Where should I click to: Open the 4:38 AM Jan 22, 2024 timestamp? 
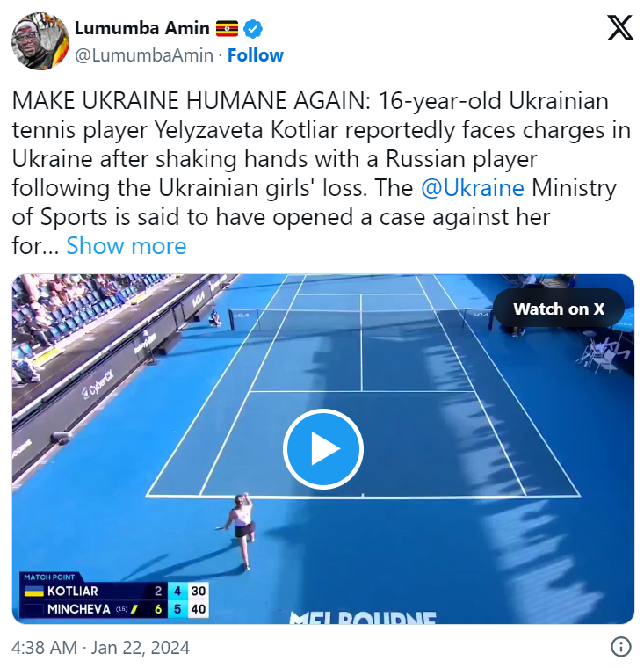pyautogui.click(x=100, y=647)
